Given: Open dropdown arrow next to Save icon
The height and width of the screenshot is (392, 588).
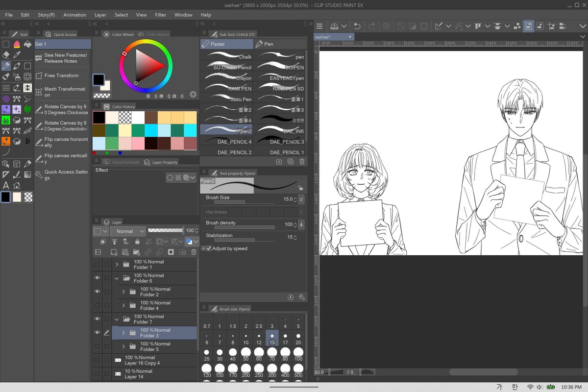Looking at the screenshot, I should click(x=344, y=26).
